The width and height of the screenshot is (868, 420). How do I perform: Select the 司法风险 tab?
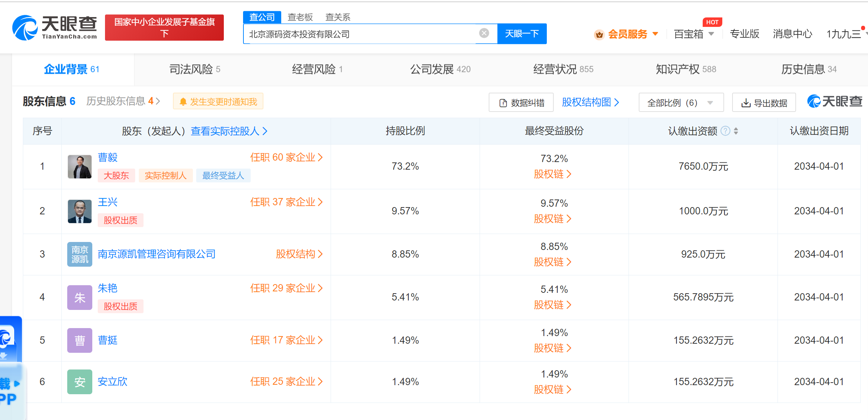[x=195, y=69]
